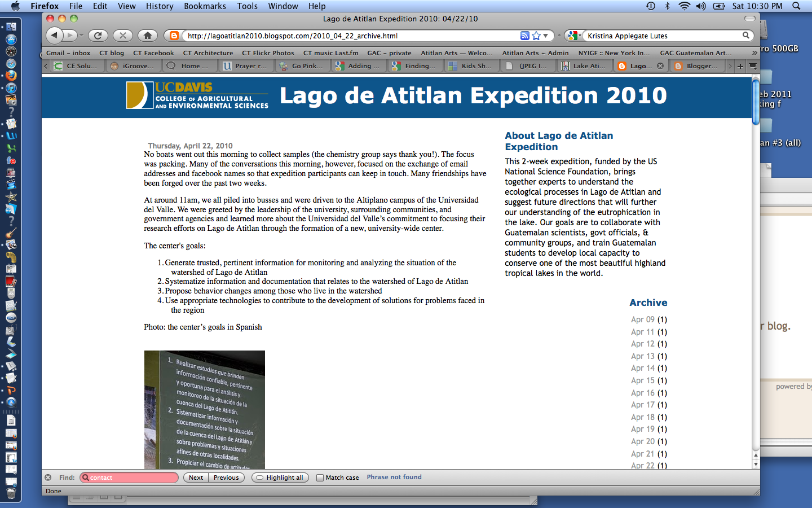
Task: Open the Wi-Fi status menu
Action: click(x=684, y=6)
